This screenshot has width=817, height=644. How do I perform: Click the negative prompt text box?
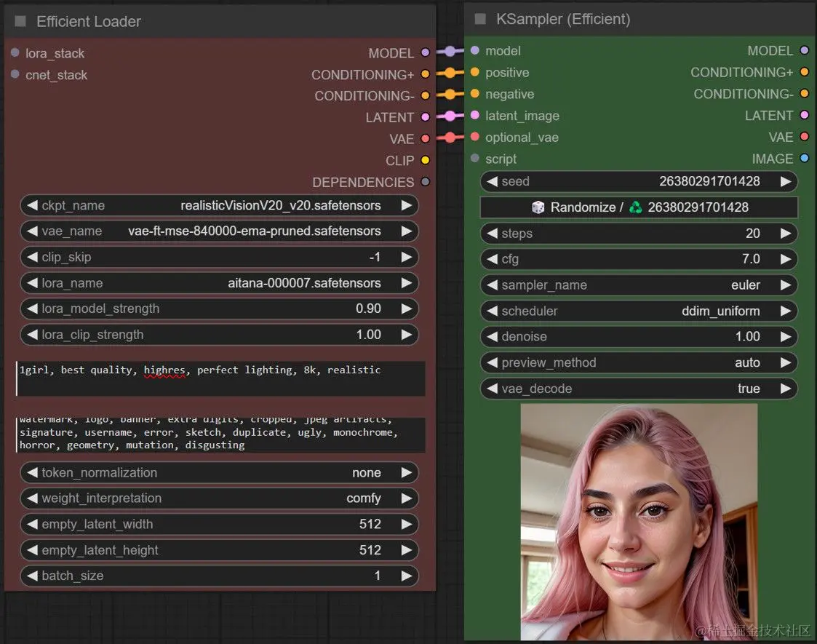(x=221, y=434)
